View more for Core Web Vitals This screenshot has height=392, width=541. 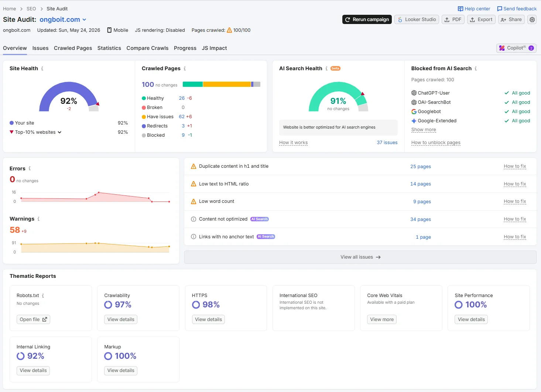pyautogui.click(x=382, y=320)
